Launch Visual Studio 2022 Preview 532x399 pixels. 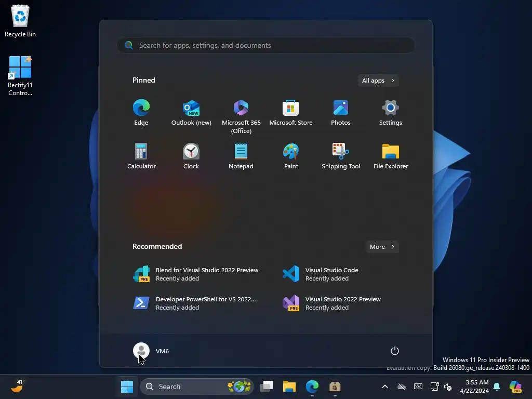coord(332,303)
